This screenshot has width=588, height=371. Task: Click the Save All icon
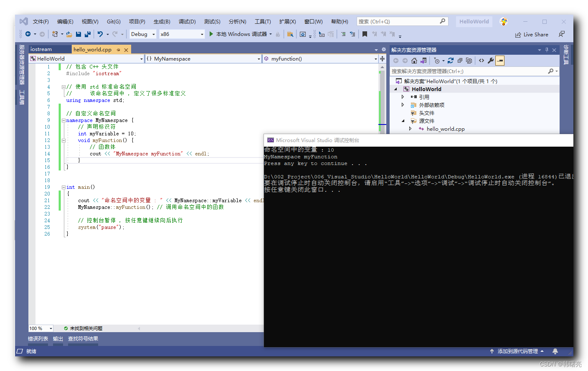(88, 34)
